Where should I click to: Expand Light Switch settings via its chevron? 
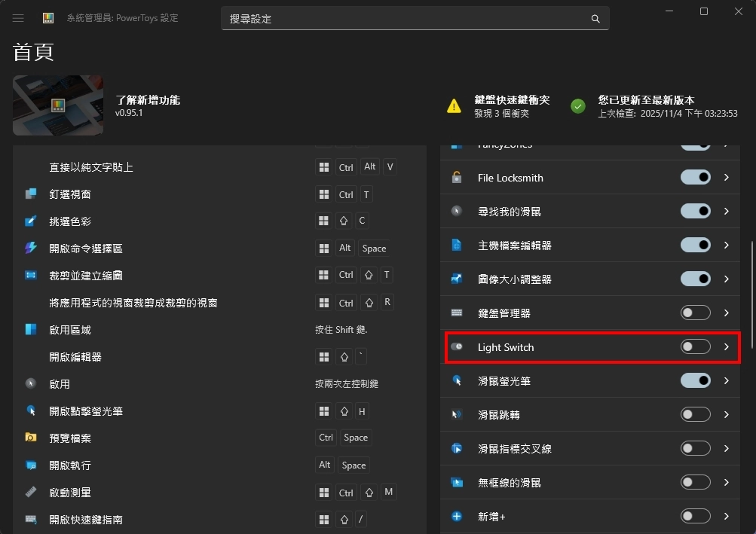click(726, 346)
